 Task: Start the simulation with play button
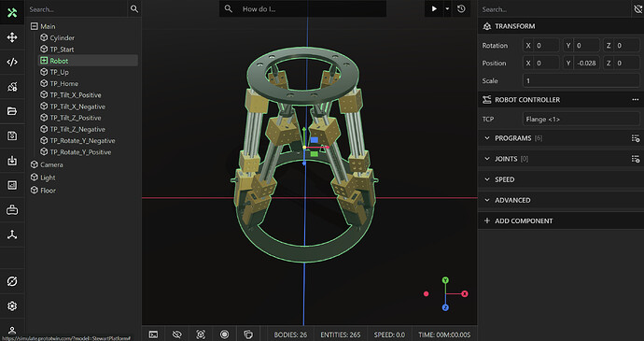point(434,8)
